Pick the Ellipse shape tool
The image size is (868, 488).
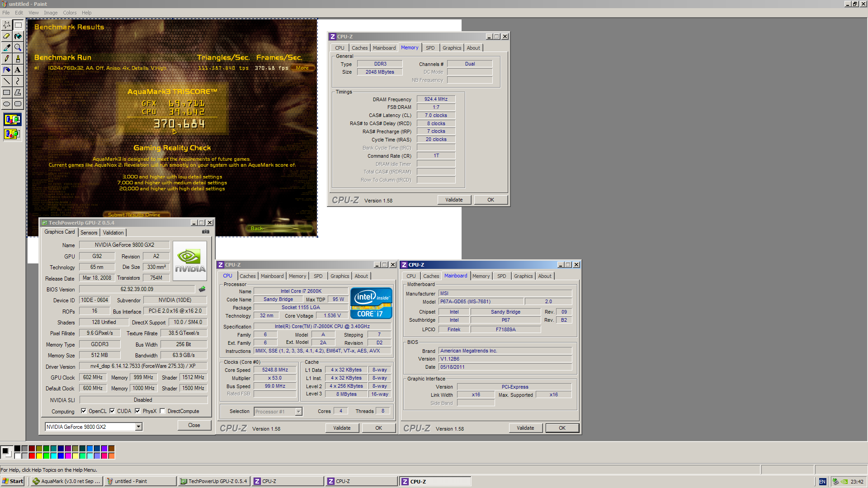pyautogui.click(x=7, y=104)
